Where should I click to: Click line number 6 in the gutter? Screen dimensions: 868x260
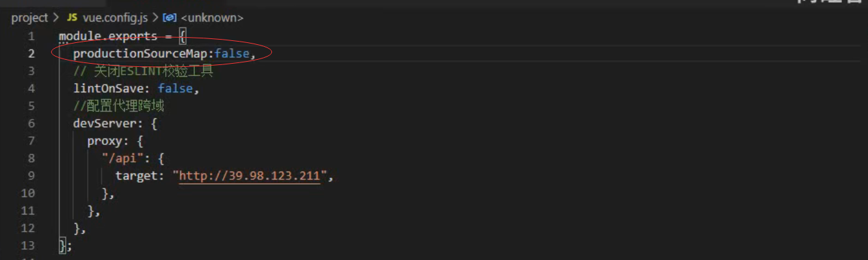point(31,123)
